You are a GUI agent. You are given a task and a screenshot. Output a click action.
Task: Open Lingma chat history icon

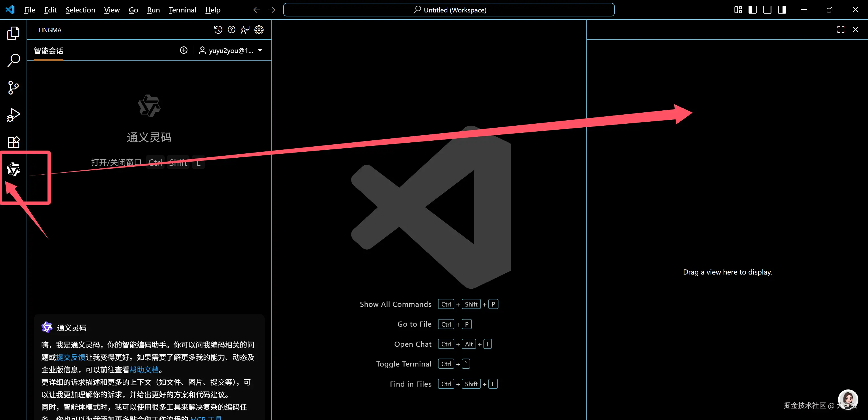point(218,30)
